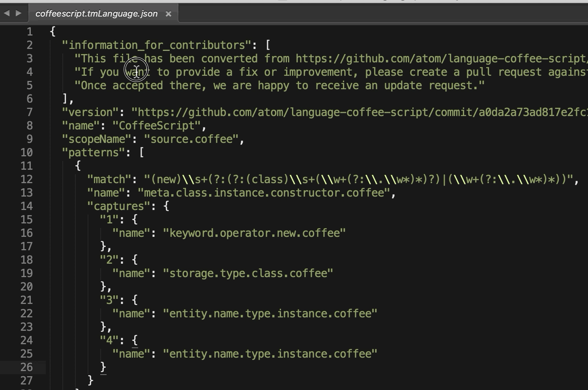Click the "1" capture key on line 15
This screenshot has width=588, height=390.
(109, 219)
